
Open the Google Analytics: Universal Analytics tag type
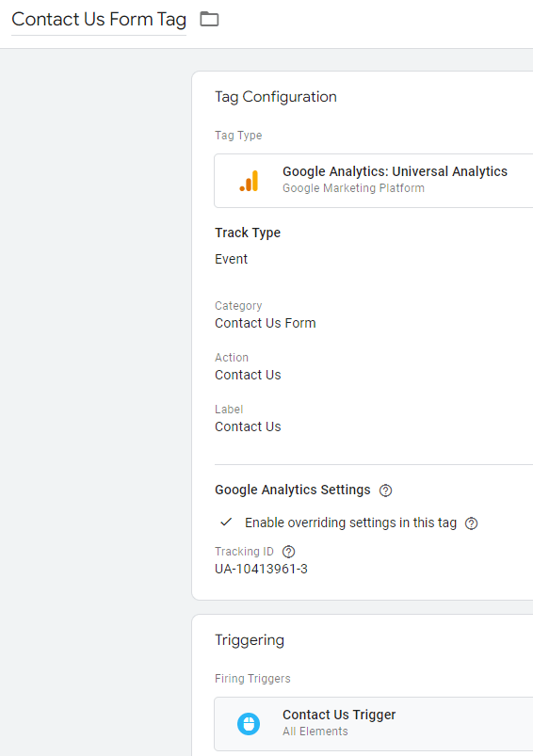pos(374,181)
